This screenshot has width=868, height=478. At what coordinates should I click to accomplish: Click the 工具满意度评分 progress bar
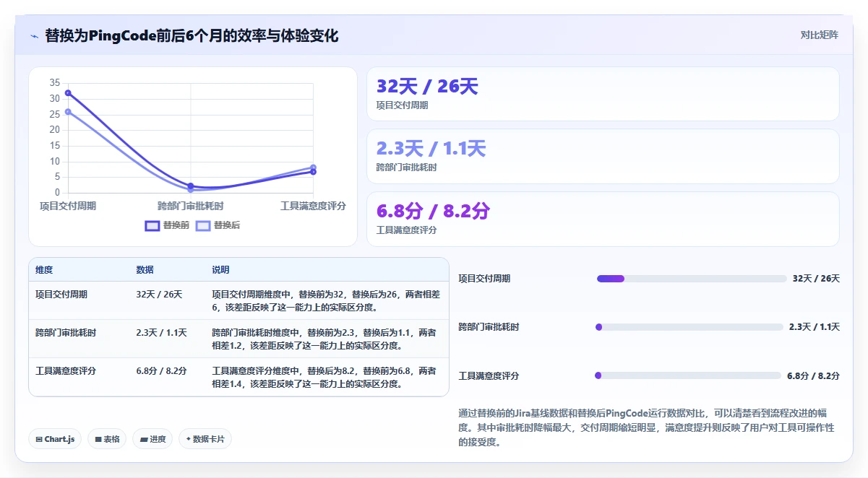[x=688, y=375]
